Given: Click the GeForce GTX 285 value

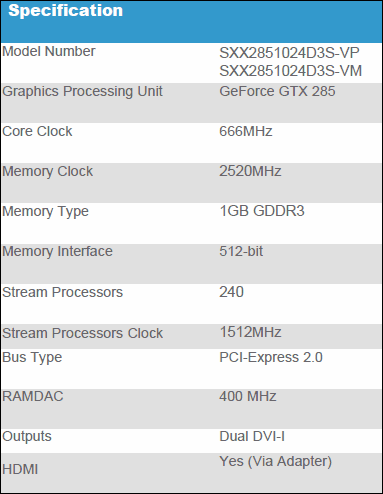Looking at the screenshot, I should tap(277, 91).
